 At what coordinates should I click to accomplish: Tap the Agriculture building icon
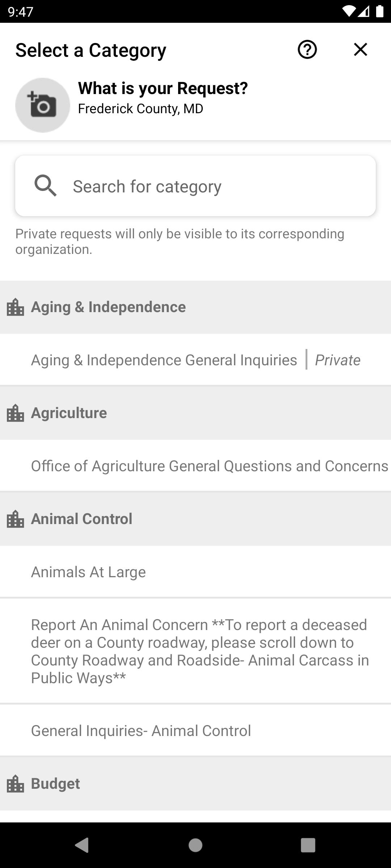coord(16,413)
